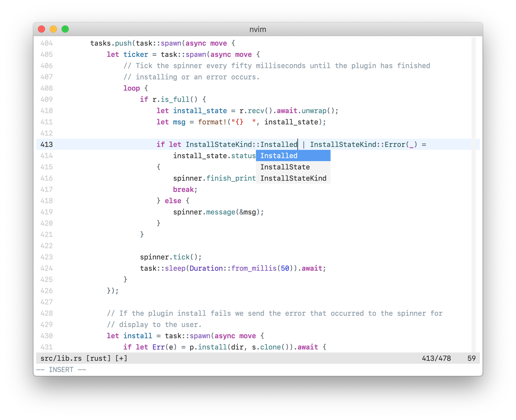This screenshot has height=420, width=516.
Task: Click 'else' keyword on line 418
Action: pyautogui.click(x=173, y=201)
